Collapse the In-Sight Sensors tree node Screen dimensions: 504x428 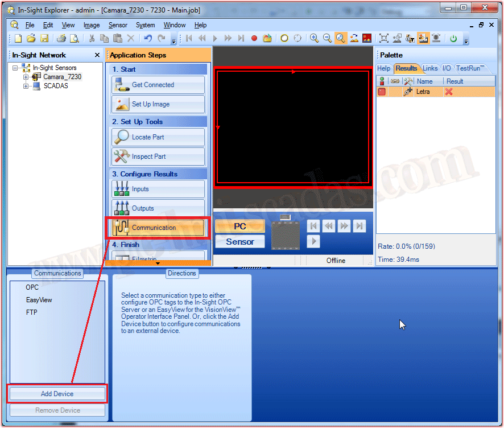pyautogui.click(x=15, y=68)
